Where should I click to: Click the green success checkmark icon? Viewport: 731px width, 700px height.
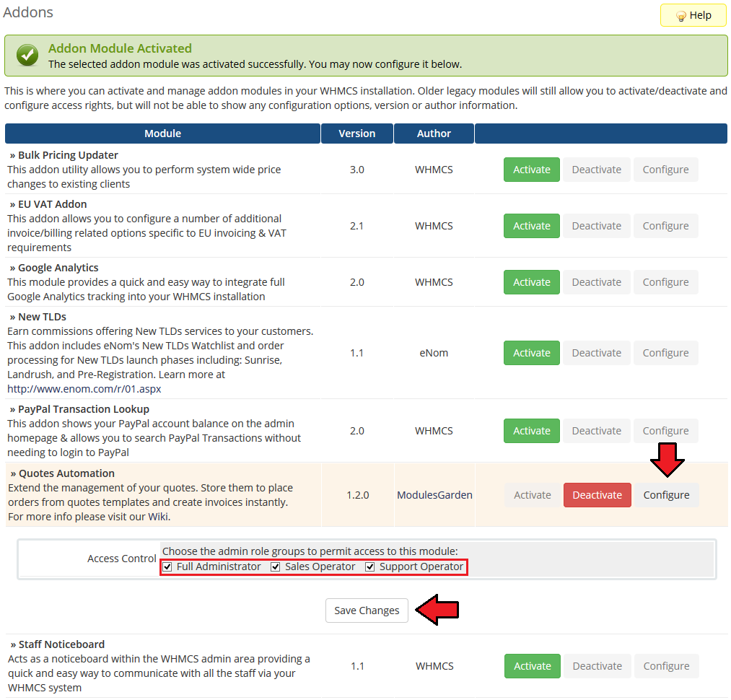coord(27,56)
